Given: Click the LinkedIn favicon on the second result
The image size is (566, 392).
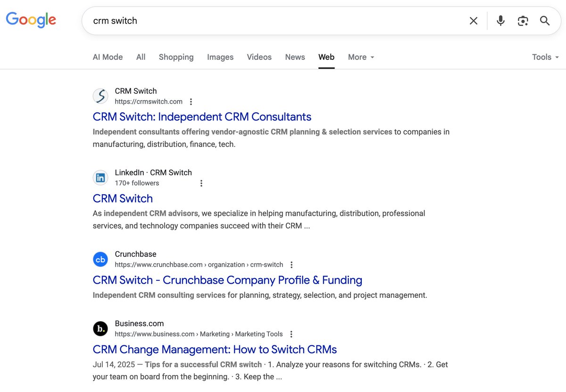Looking at the screenshot, I should tap(100, 177).
